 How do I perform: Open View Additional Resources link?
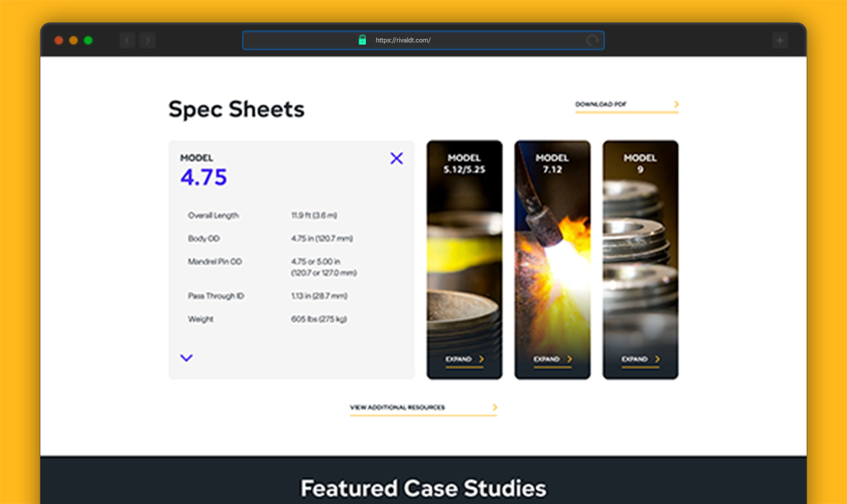[398, 408]
